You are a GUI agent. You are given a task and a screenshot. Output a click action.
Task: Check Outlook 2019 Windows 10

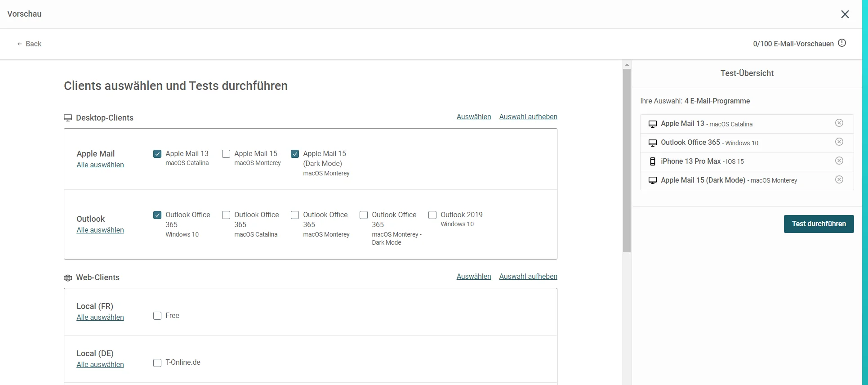click(x=432, y=215)
